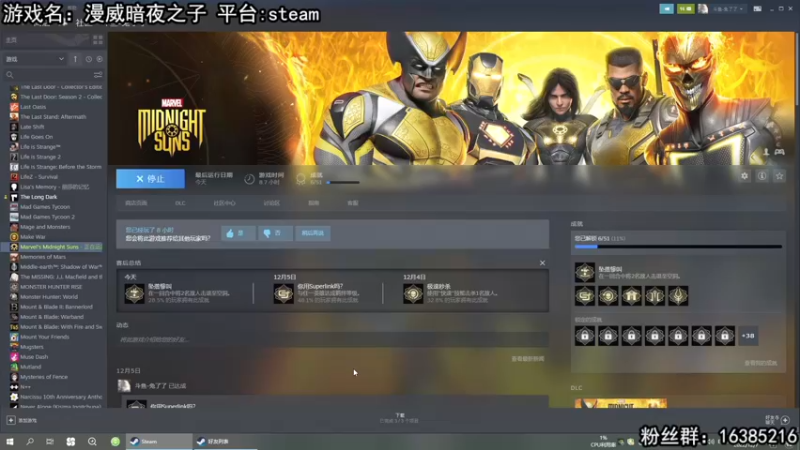Screen dimensions: 800x450
Task: Click the Windows Start button
Action: (x=10, y=441)
